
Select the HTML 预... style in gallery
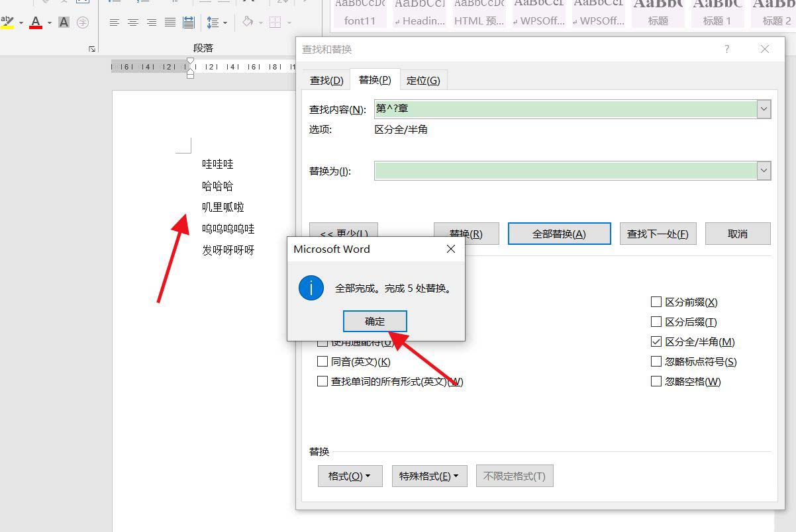coord(479,13)
